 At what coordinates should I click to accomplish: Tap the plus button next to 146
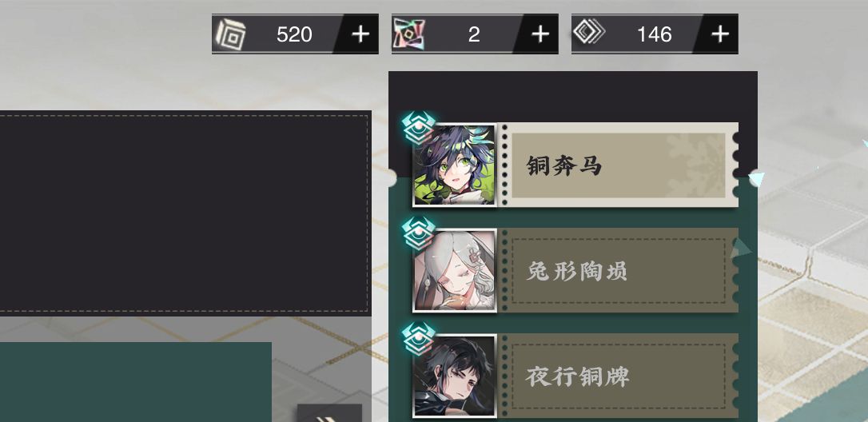[x=719, y=34]
